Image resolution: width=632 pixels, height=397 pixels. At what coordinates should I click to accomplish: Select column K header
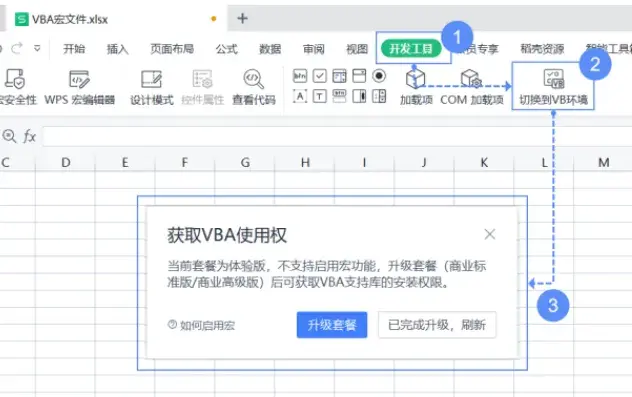pyautogui.click(x=484, y=162)
